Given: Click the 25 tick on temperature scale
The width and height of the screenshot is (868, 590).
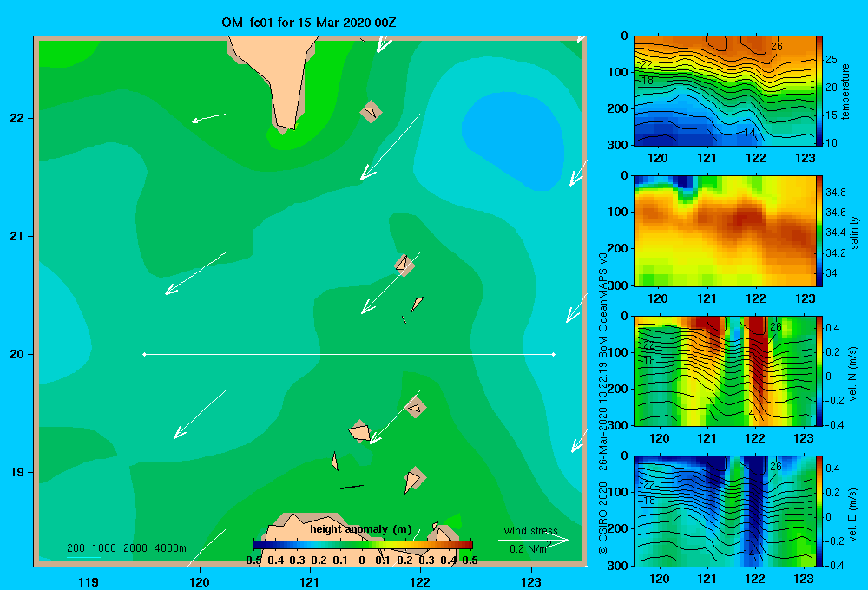Looking at the screenshot, I should [x=832, y=60].
